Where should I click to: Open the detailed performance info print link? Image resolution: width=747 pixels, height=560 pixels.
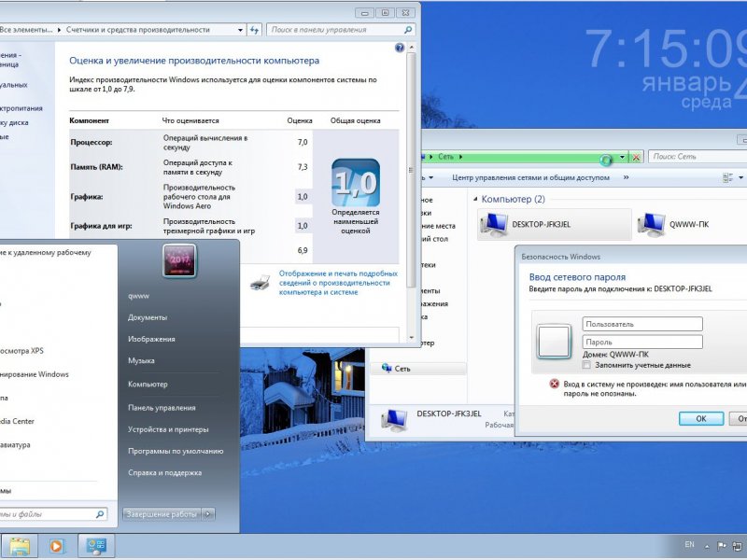click(338, 283)
